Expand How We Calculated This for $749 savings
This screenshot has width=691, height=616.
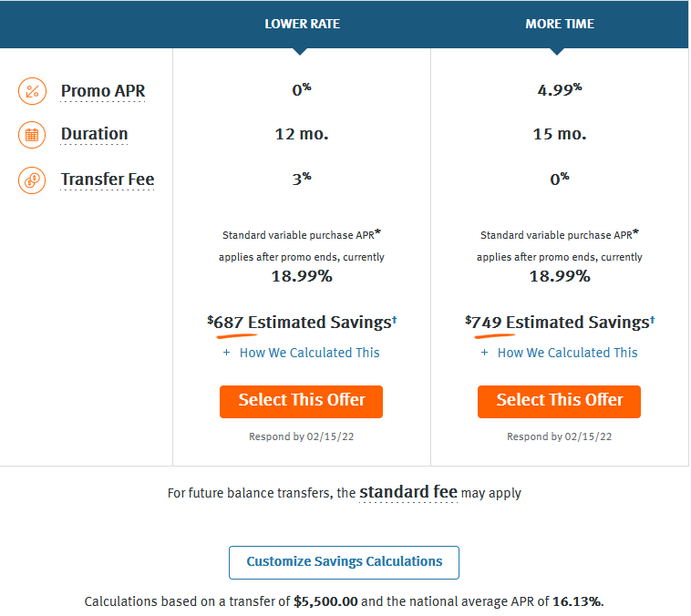(x=567, y=353)
